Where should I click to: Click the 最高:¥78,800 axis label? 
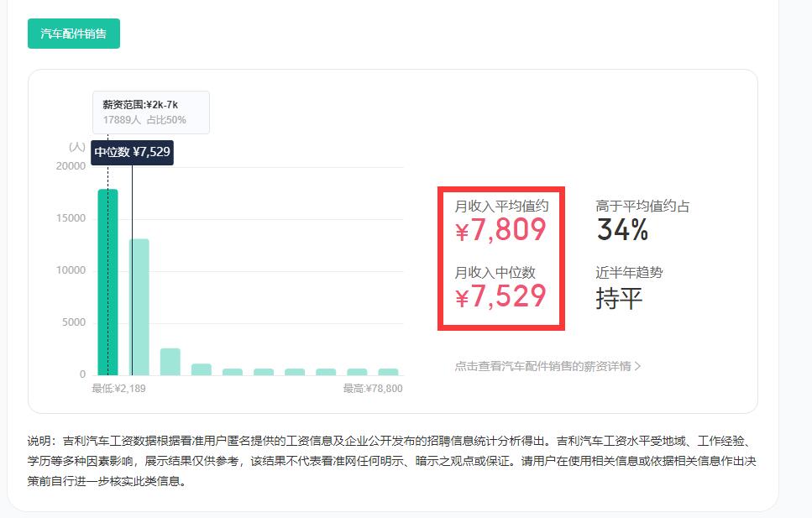click(372, 389)
